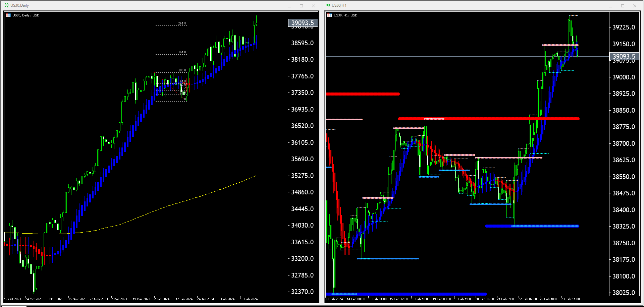Click the 39093.5 price tag in Daily window
The width and height of the screenshot is (644, 307).
[303, 23]
